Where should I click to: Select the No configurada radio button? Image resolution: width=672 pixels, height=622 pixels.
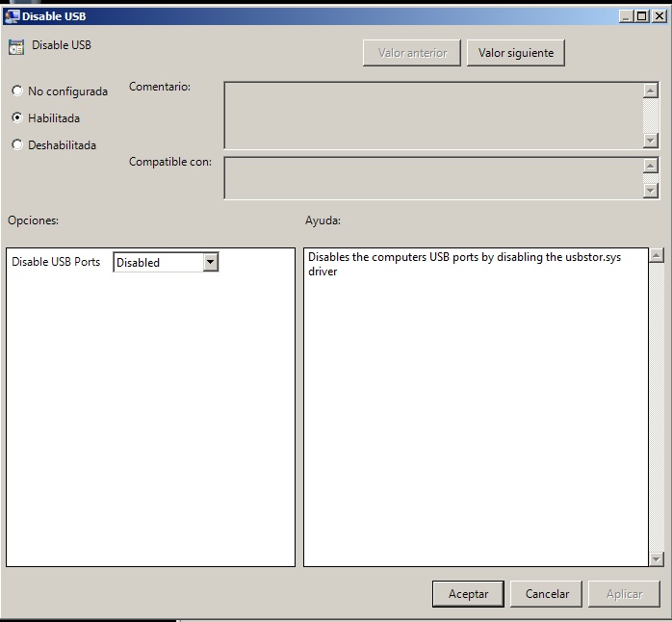17,91
